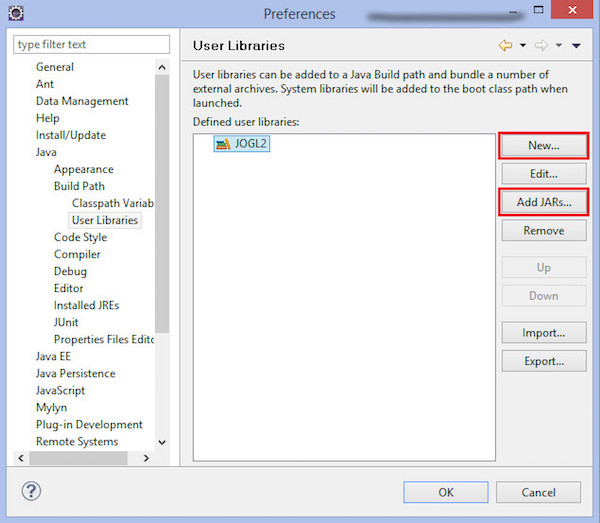The height and width of the screenshot is (523, 600).
Task: Cancel the Preferences dialog
Action: tap(538, 492)
